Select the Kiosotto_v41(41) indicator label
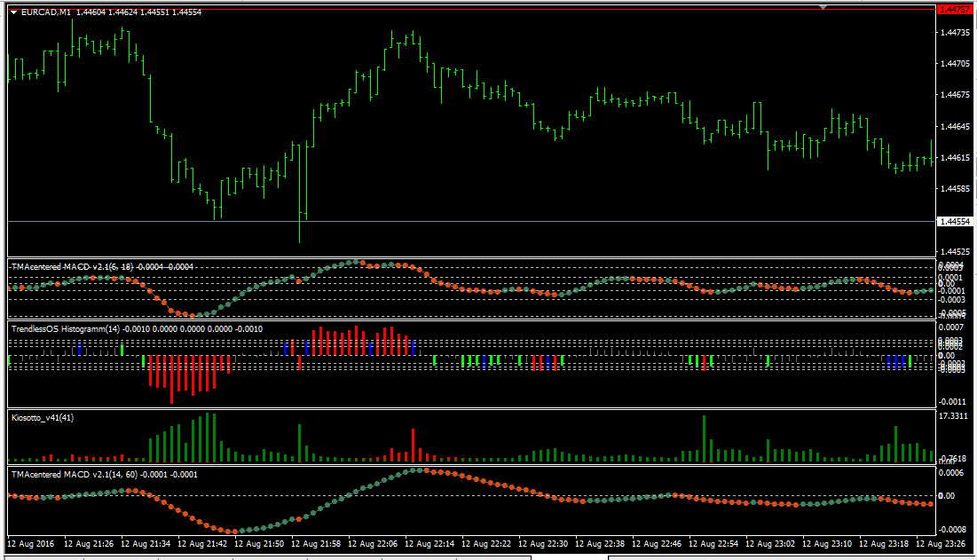 coord(43,418)
